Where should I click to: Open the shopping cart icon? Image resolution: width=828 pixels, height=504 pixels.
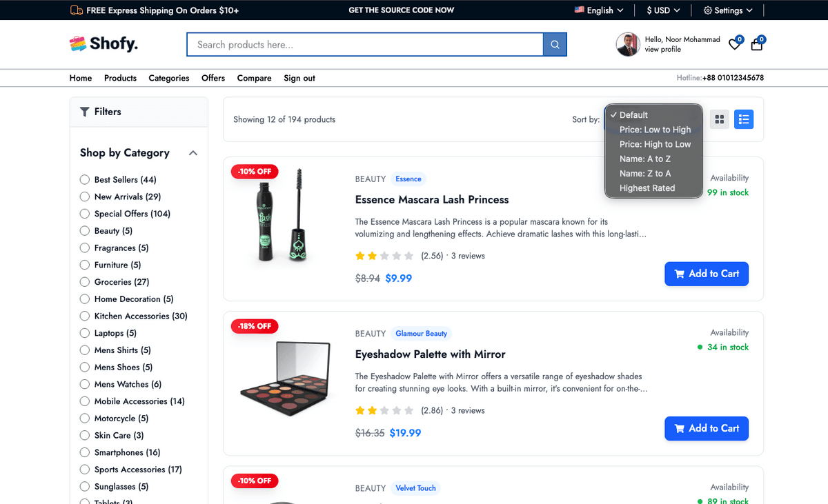(757, 44)
